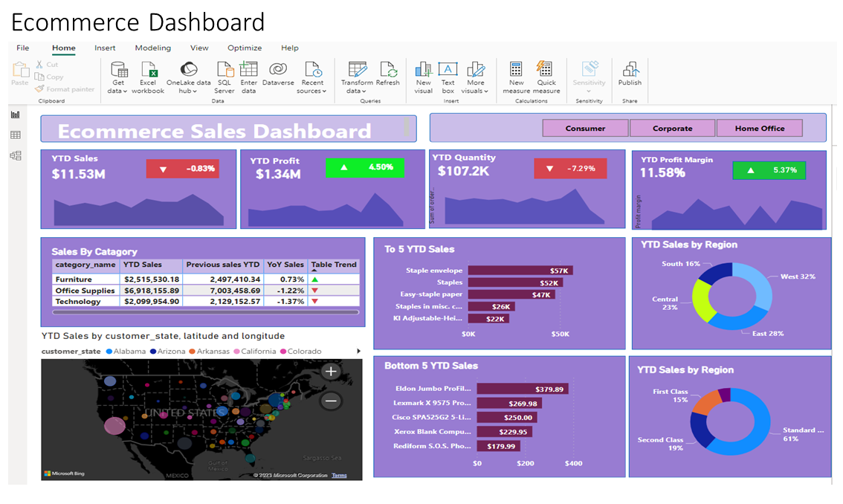Image resolution: width=843 pixels, height=504 pixels.
Task: Refresh the data queries
Action: (x=387, y=71)
